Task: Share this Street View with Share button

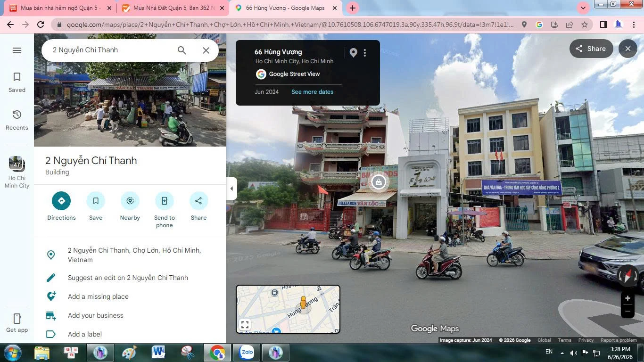Action: point(591,49)
